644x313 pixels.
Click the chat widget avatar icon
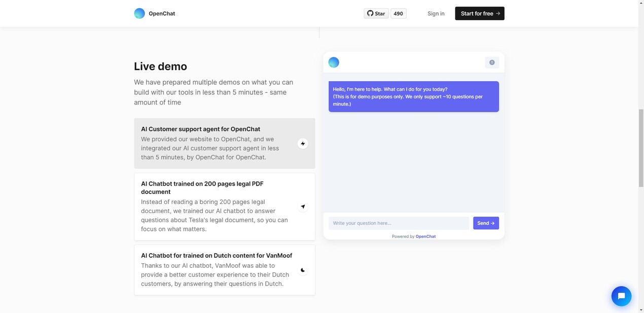tap(334, 62)
